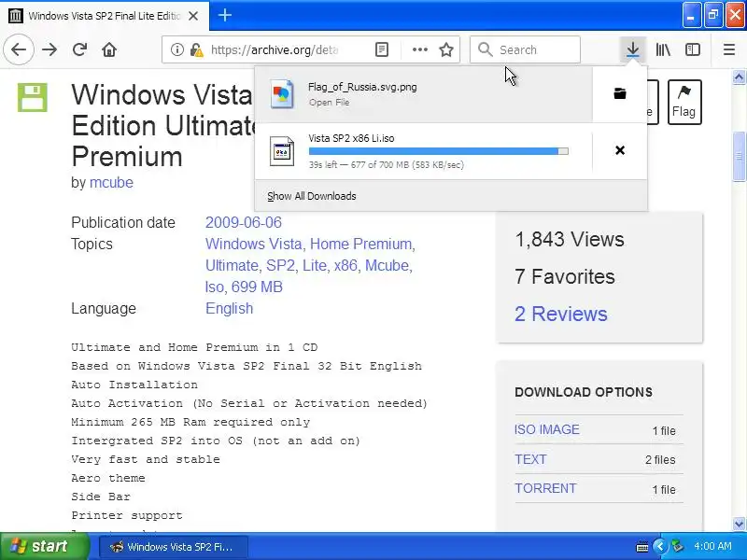The image size is (747, 560).
Task: Open the Windows start menu
Action: [x=44, y=546]
